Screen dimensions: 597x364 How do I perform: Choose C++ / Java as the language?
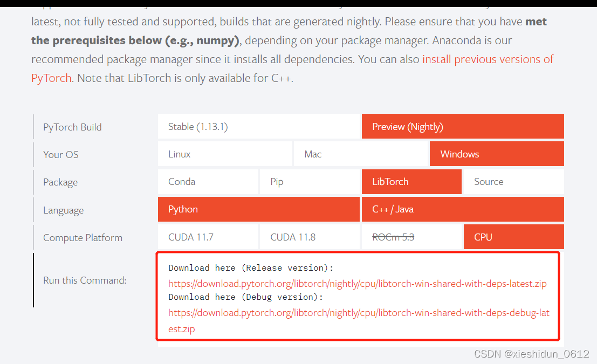[462, 209]
